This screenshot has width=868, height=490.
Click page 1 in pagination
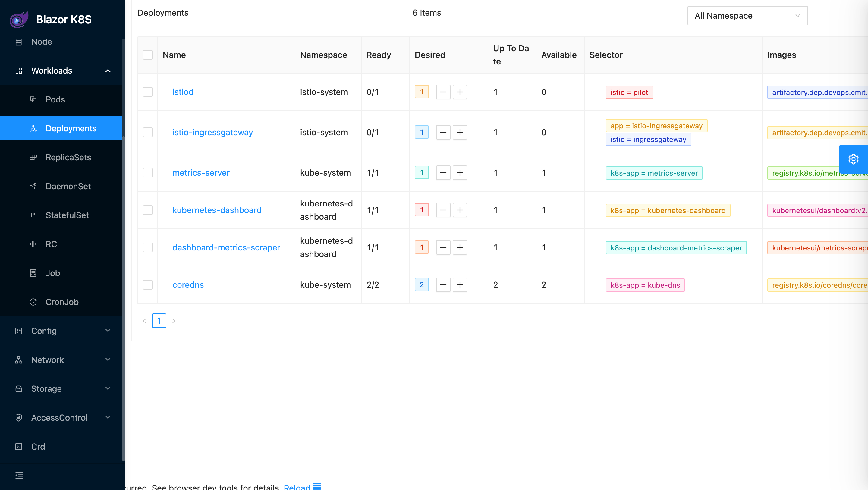click(159, 320)
